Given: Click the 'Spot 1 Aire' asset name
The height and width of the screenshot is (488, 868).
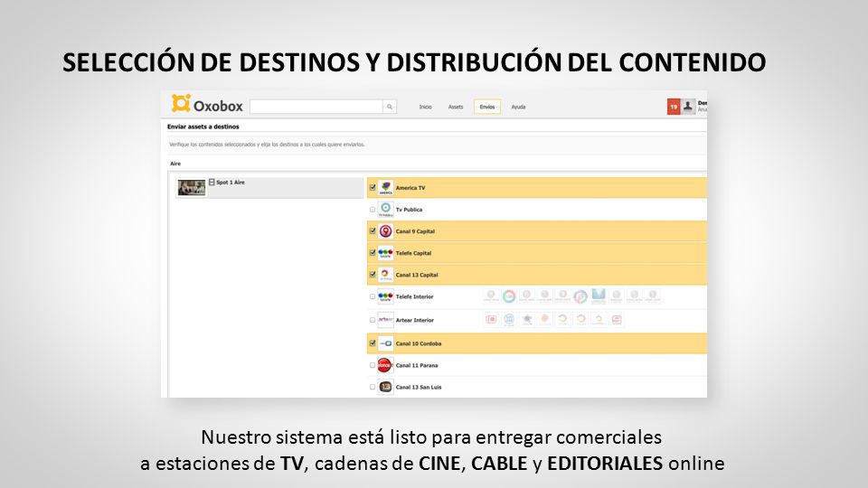Looking at the screenshot, I should click(x=231, y=182).
